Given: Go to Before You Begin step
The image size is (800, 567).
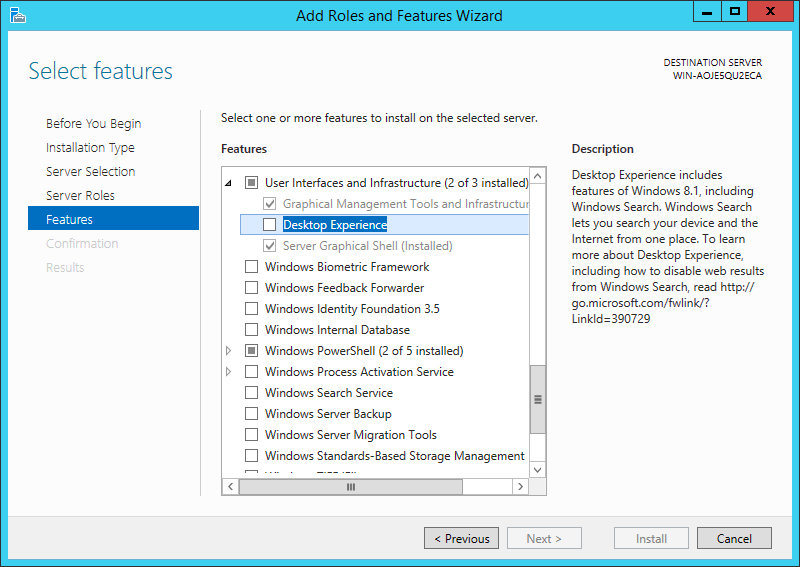Looking at the screenshot, I should coord(93,124).
